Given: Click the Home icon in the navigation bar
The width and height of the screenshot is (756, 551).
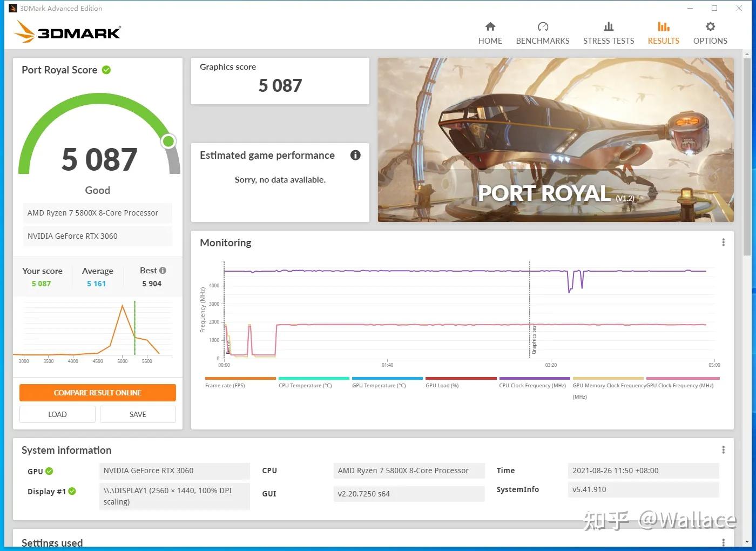Looking at the screenshot, I should pyautogui.click(x=490, y=26).
